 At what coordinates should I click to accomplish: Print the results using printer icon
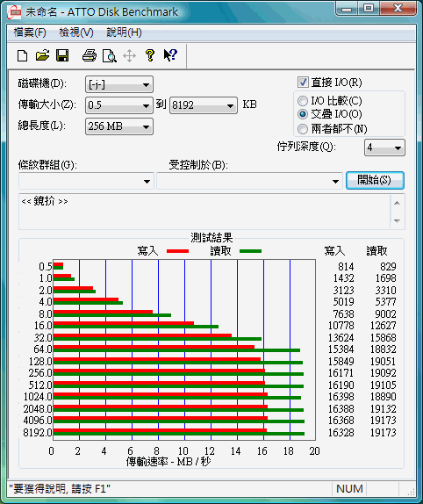(90, 55)
